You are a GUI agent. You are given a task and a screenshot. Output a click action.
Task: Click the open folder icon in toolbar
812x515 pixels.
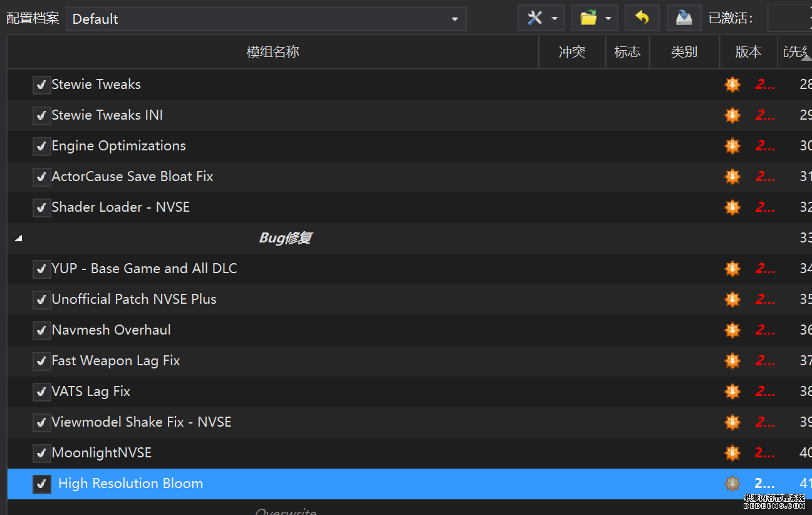(x=588, y=18)
